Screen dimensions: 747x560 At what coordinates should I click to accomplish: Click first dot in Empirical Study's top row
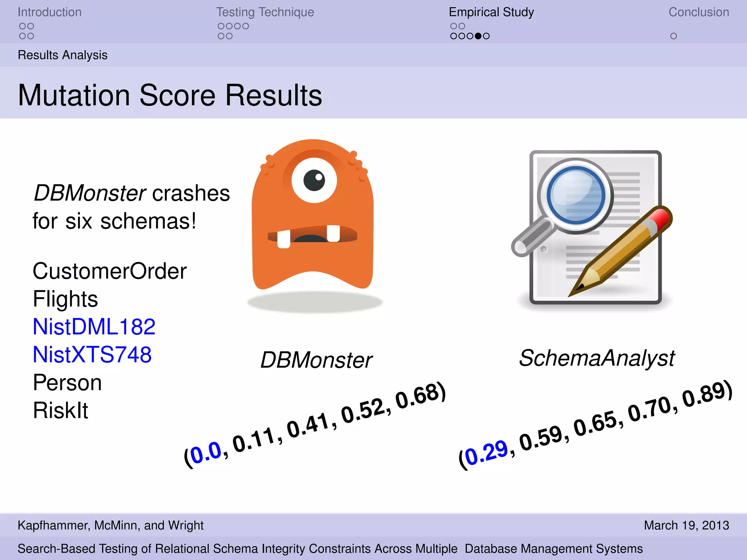click(453, 26)
